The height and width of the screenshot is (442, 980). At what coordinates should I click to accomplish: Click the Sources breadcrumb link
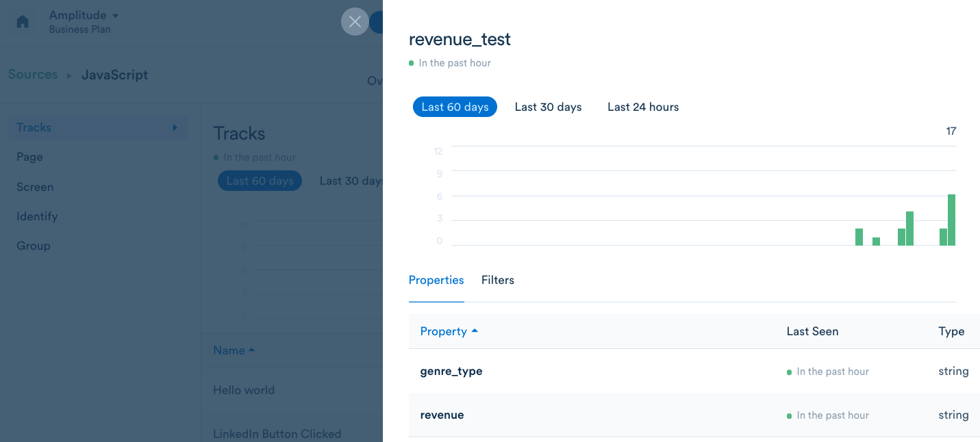point(33,75)
